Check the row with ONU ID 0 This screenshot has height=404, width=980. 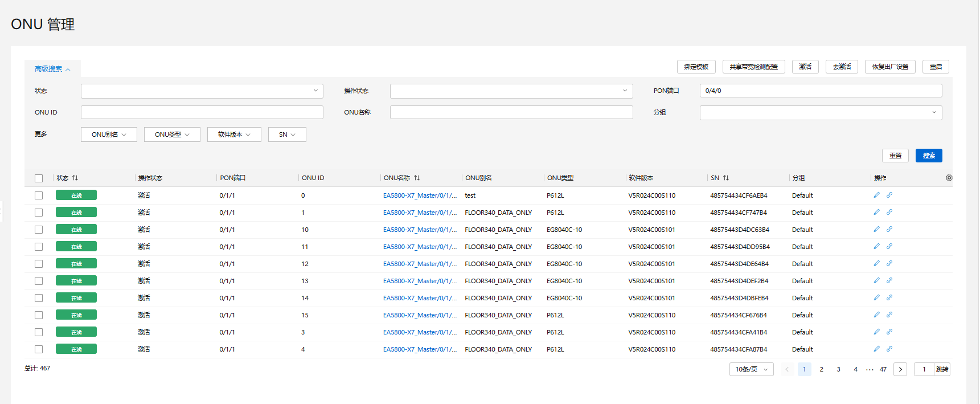[39, 195]
